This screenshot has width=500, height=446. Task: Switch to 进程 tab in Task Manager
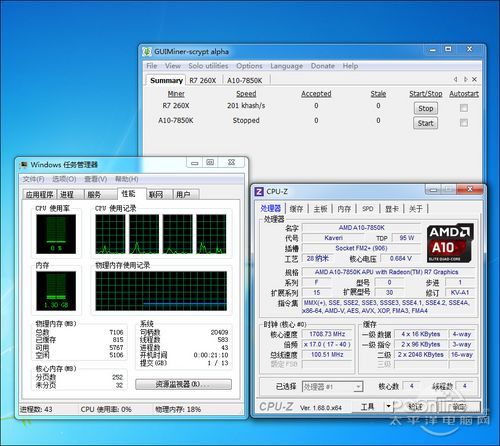pyautogui.click(x=70, y=194)
